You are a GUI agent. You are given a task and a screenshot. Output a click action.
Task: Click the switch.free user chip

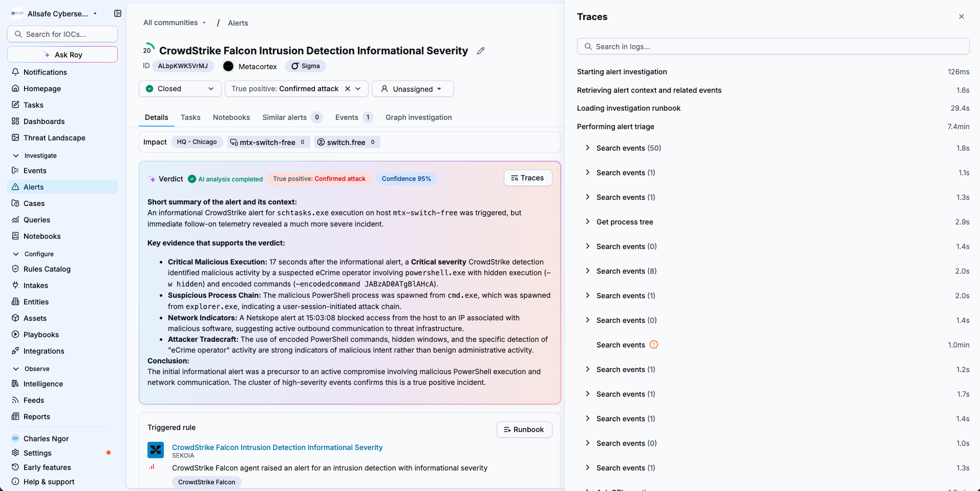click(x=347, y=142)
